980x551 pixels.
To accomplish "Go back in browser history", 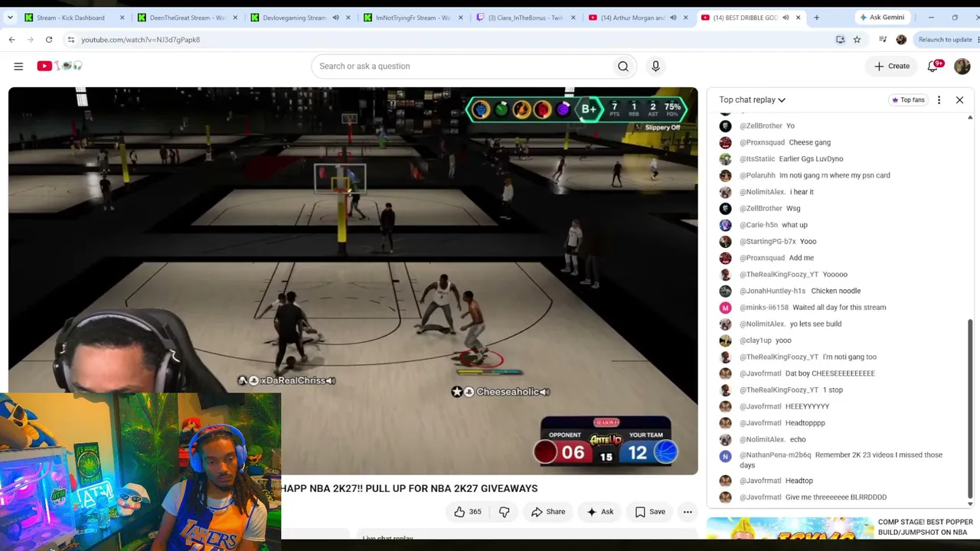I will (12, 40).
